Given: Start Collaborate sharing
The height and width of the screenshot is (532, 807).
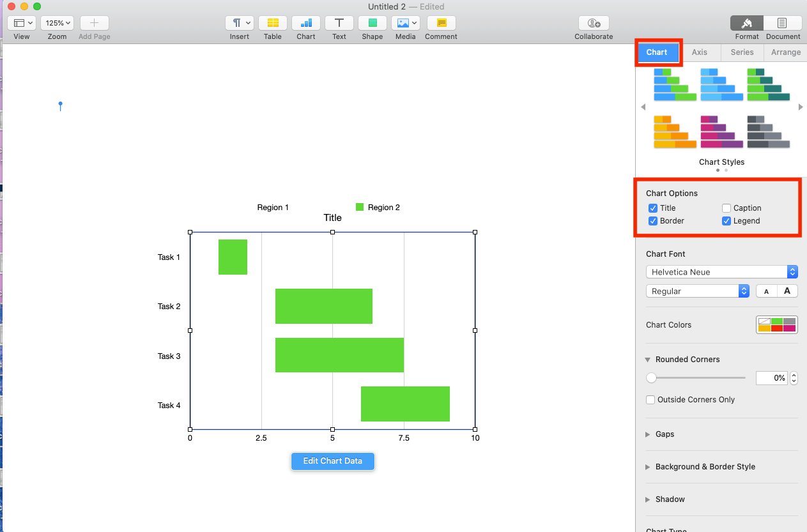Looking at the screenshot, I should [593, 26].
